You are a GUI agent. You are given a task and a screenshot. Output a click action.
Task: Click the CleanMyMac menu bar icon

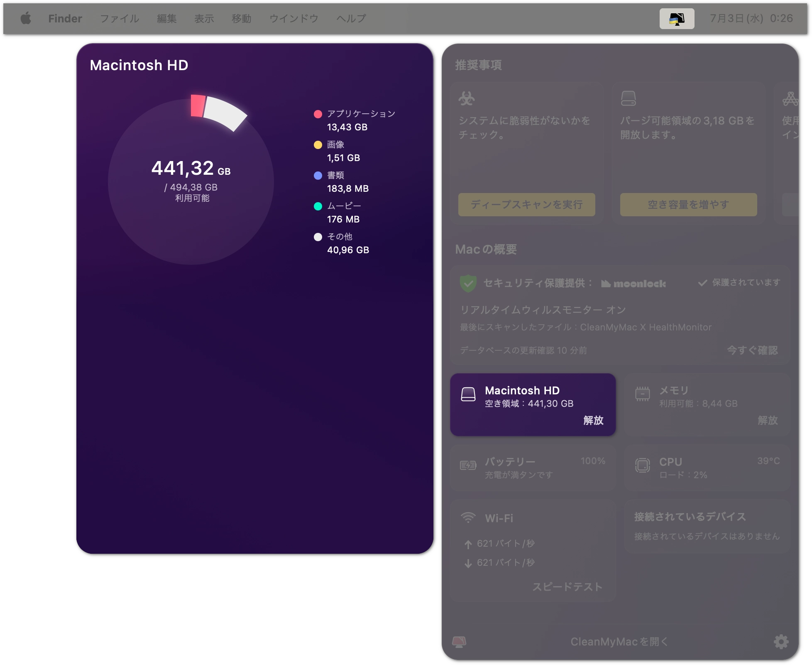tap(677, 19)
